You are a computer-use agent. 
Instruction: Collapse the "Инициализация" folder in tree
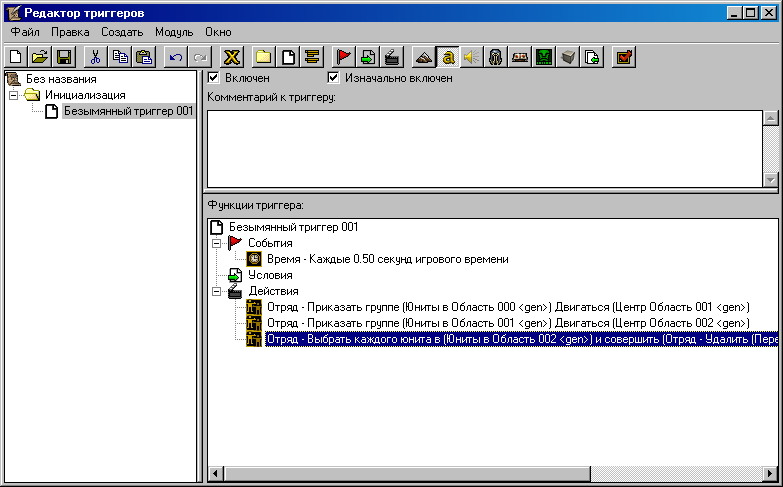coord(14,95)
